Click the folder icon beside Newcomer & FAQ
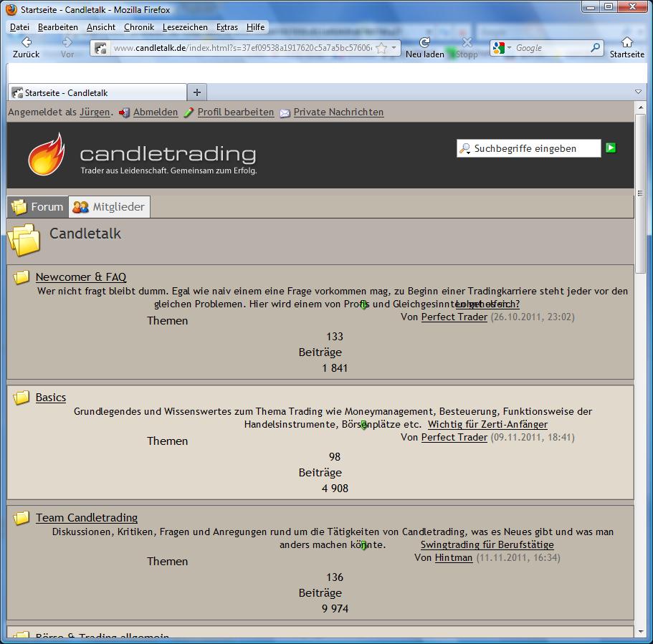653x644 pixels. click(22, 277)
